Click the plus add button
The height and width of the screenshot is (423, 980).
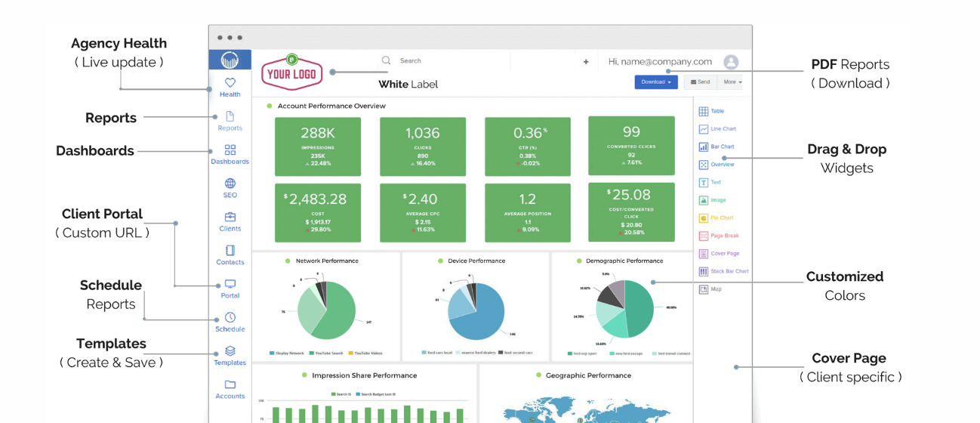pyautogui.click(x=586, y=62)
